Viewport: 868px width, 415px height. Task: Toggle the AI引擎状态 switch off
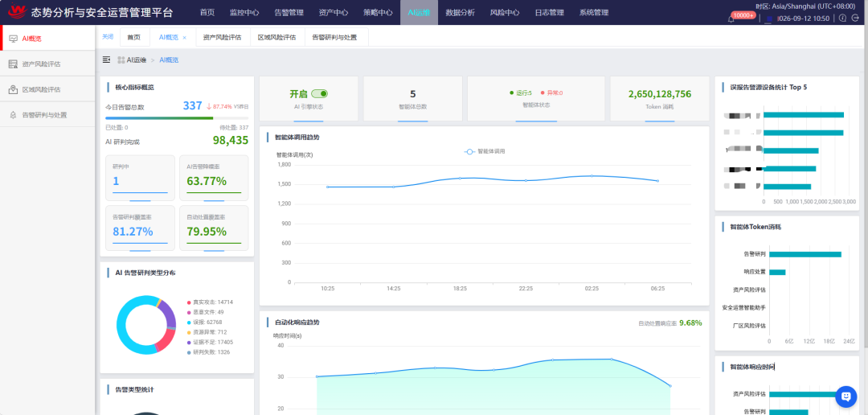[x=319, y=93]
